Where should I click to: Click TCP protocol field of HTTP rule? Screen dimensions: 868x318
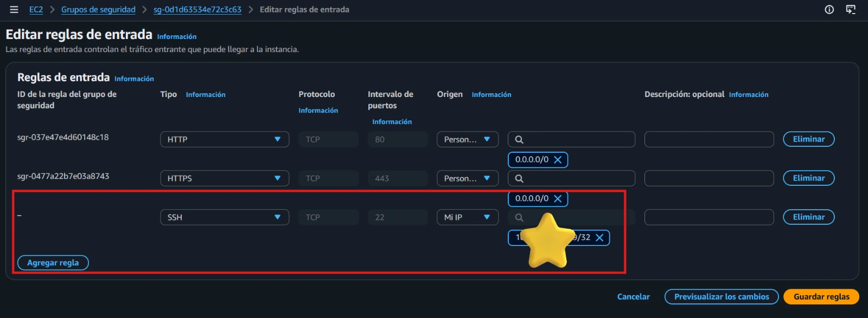[328, 139]
